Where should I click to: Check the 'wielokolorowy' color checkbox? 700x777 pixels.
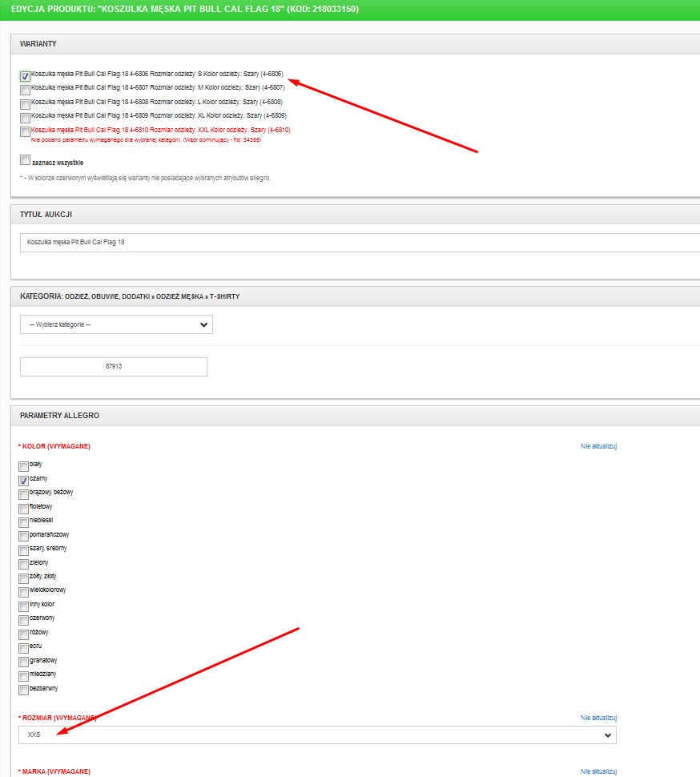(24, 591)
